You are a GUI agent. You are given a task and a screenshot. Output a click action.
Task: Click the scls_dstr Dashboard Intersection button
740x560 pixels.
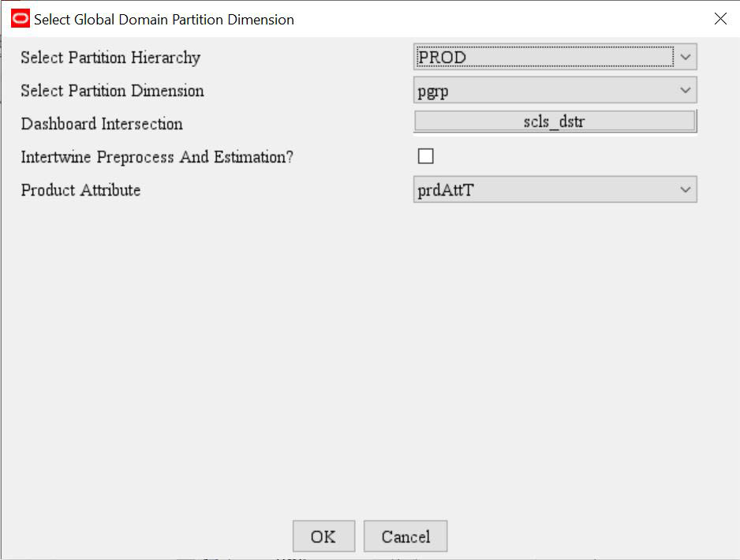tap(555, 121)
